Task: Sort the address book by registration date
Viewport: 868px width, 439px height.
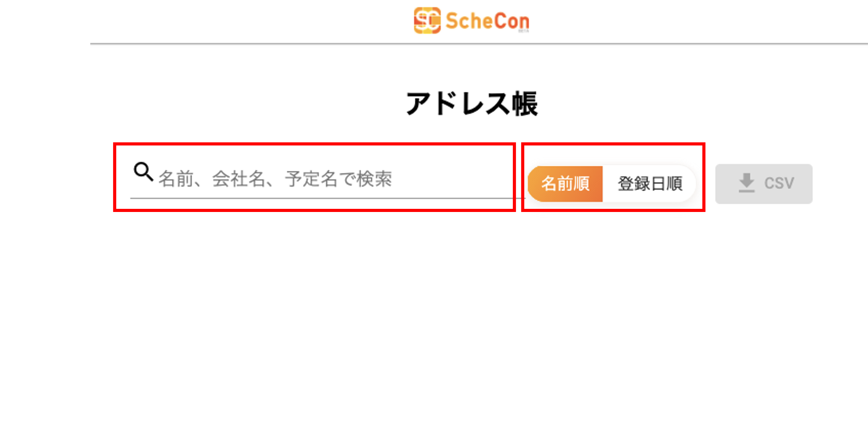Action: [x=649, y=183]
